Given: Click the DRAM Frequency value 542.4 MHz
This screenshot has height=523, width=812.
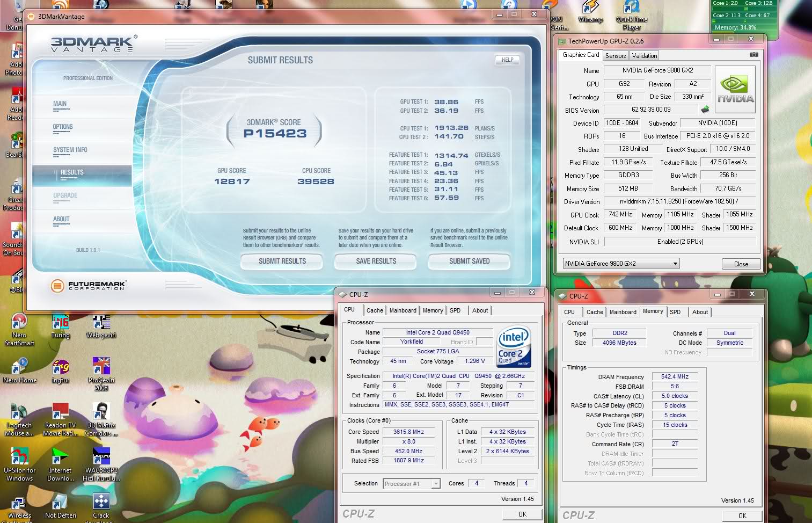Looking at the screenshot, I should pyautogui.click(x=675, y=377).
